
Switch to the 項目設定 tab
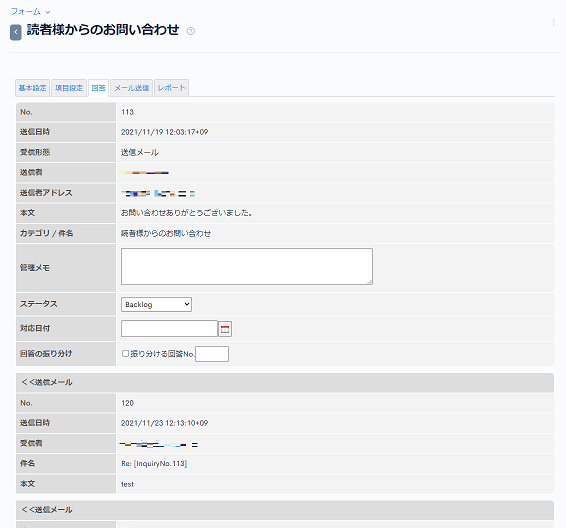coord(69,88)
